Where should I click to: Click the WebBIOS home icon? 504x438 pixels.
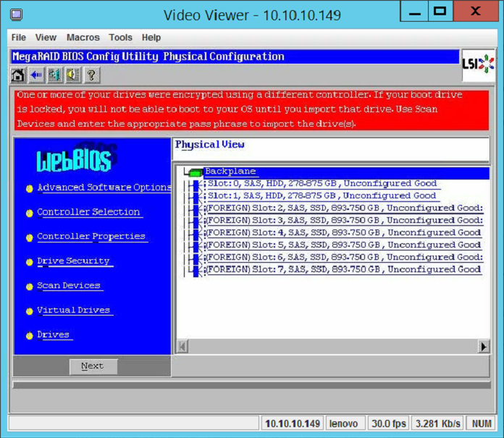coord(18,75)
